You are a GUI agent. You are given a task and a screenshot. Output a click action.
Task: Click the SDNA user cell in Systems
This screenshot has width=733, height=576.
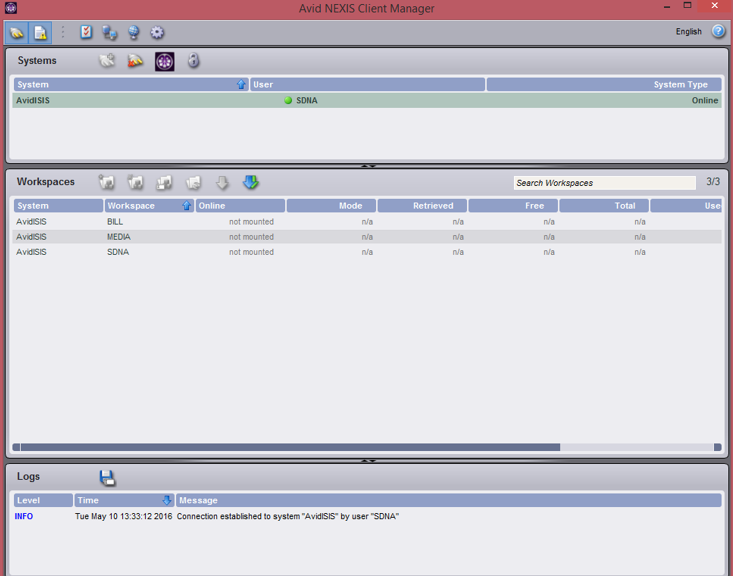click(307, 101)
